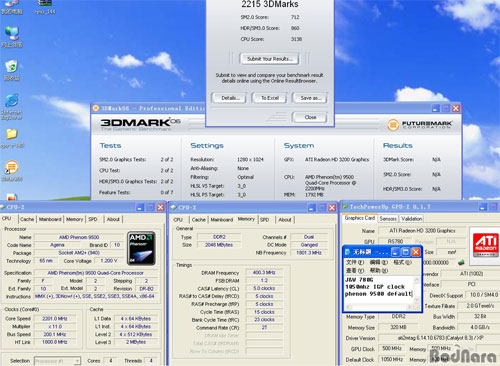This screenshot has width=500, height=366.
Task: Launch Internet Explorer from the desktop
Action: tap(12, 107)
